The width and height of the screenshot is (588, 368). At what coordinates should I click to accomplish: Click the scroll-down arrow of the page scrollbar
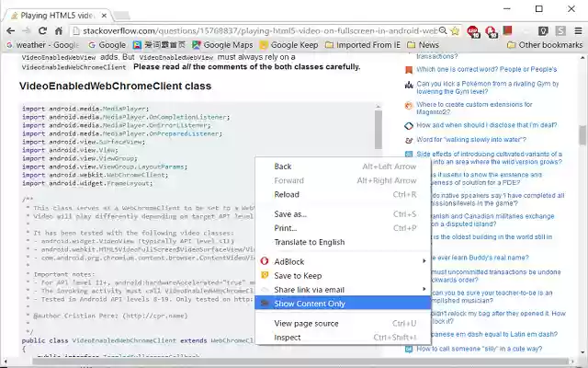pyautogui.click(x=582, y=352)
